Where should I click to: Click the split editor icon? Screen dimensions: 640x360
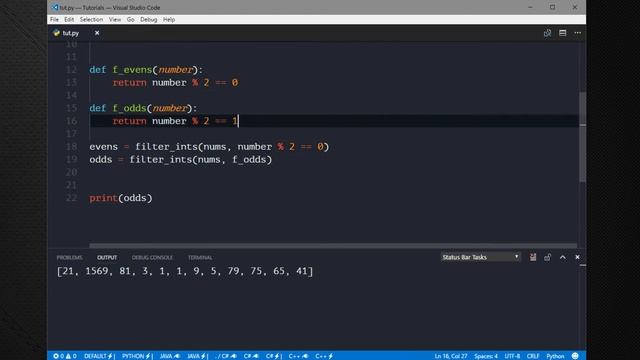562,33
